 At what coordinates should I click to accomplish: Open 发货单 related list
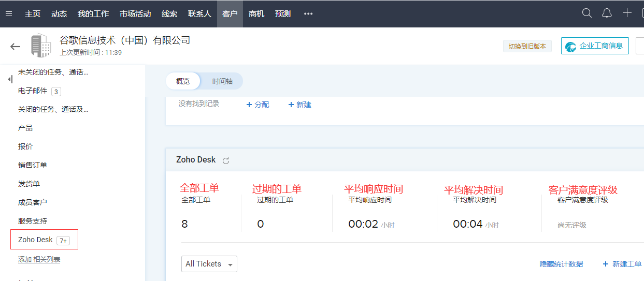(29, 184)
